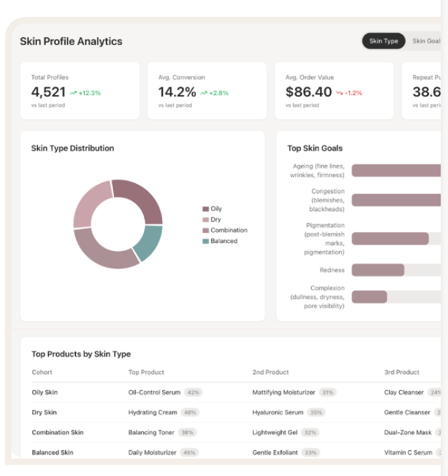Click the $86.40 order value
Image resolution: width=448 pixels, height=476 pixels.
(x=309, y=92)
